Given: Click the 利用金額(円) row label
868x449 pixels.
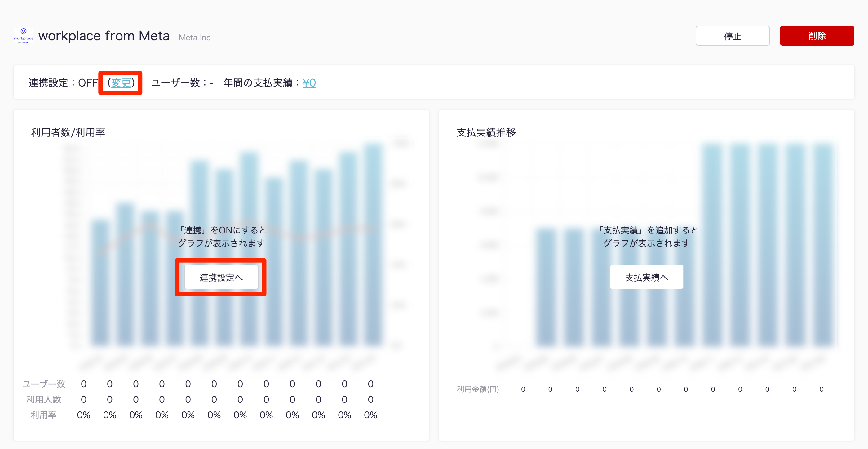Looking at the screenshot, I should tap(477, 389).
